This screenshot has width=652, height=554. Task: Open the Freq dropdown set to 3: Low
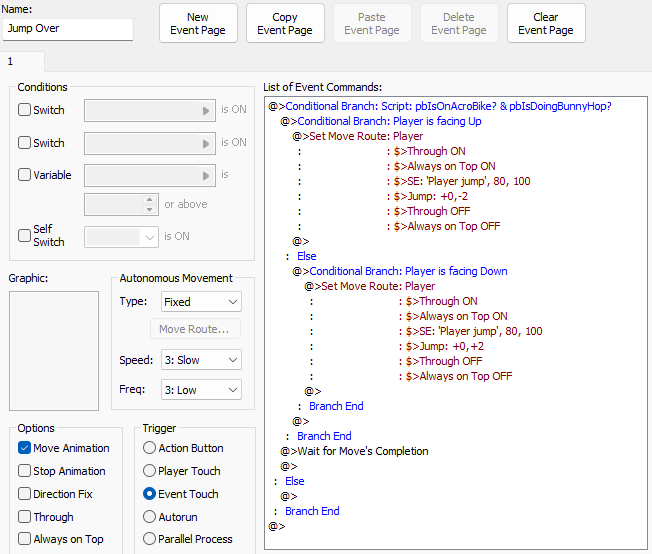point(201,390)
